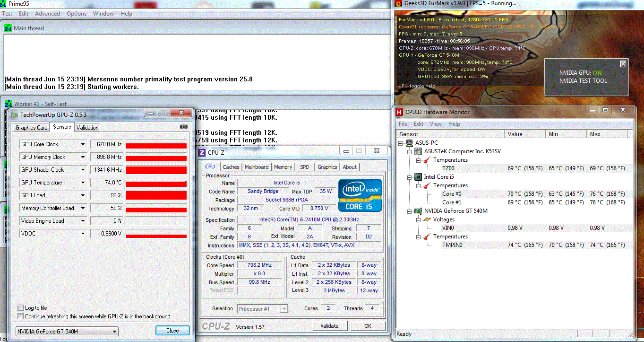Switch to the Validation tab in GPU-Z
Viewport: 644px width, 342px height.
coord(87,127)
